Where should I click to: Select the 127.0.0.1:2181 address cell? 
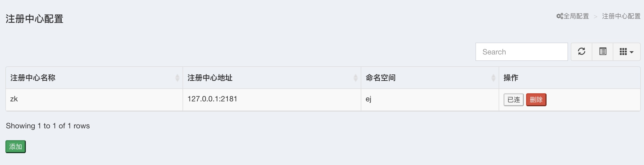point(272,99)
